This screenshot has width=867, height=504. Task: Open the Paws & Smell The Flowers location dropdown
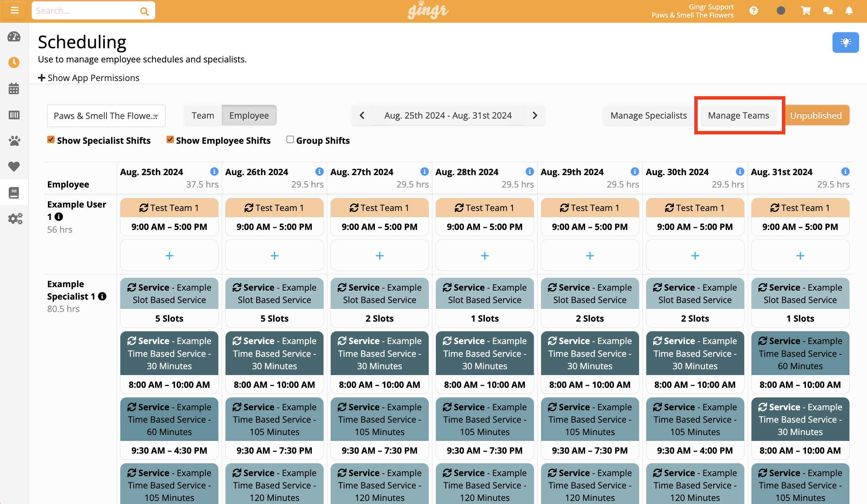(x=106, y=116)
